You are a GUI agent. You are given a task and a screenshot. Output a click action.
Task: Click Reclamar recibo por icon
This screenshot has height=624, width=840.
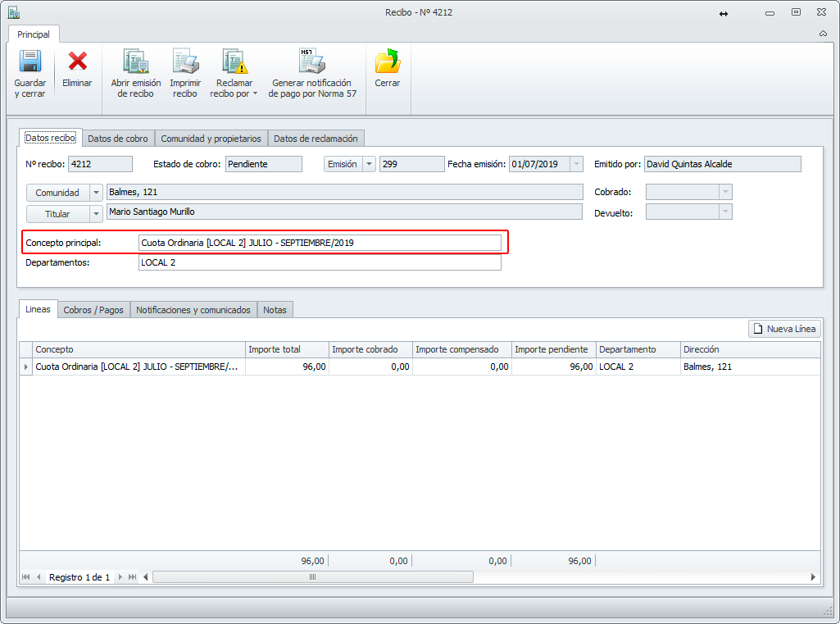pyautogui.click(x=234, y=61)
